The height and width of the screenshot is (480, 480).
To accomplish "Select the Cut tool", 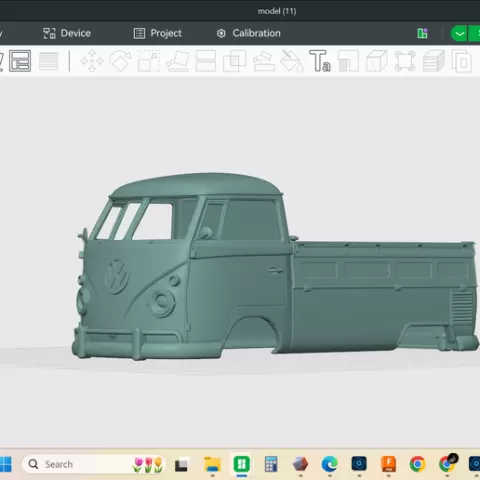I will [x=206, y=61].
